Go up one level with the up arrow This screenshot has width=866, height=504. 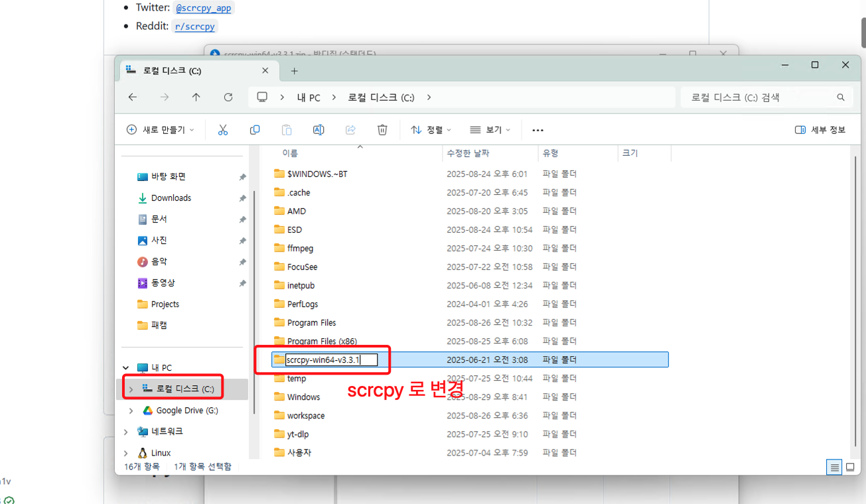point(196,97)
